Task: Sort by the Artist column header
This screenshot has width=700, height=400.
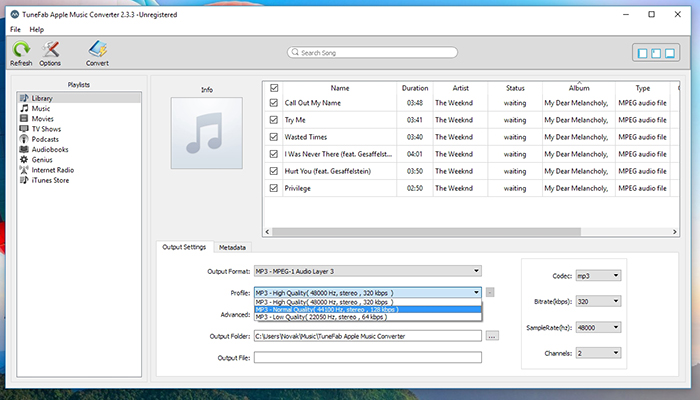Action: [x=460, y=88]
